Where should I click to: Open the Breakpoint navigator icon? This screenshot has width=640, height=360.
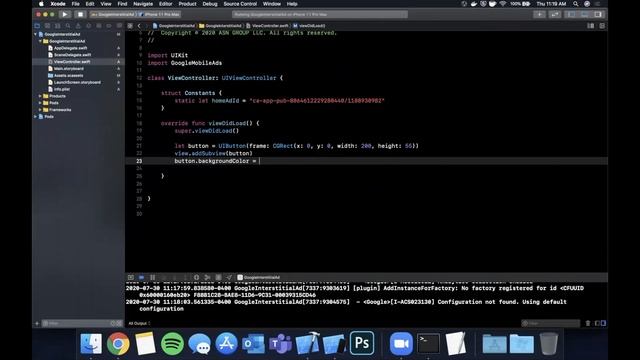coord(109,26)
